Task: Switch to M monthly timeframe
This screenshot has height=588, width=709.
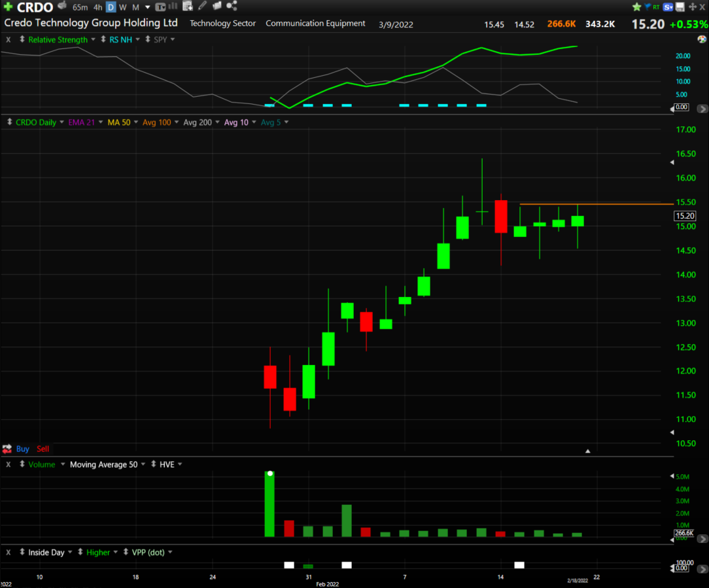Action: (135, 7)
